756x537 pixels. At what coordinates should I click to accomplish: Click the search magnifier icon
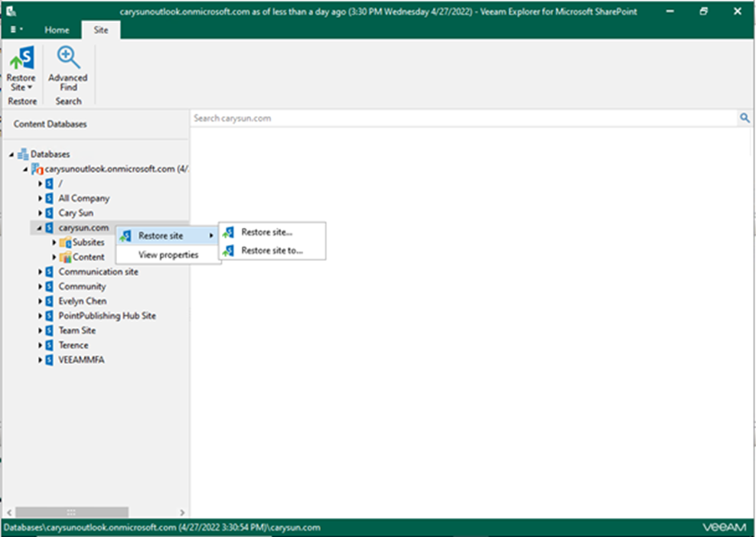coord(745,118)
